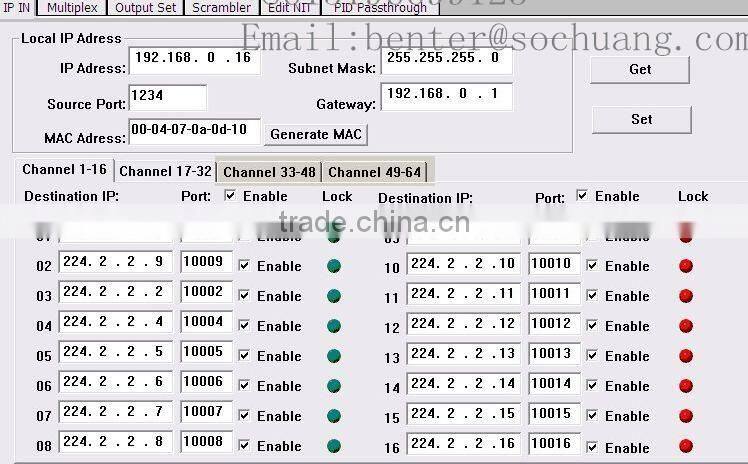The image size is (748, 464).
Task: Edit channel 10 destination IP 224.2.2.10
Action: (463, 264)
